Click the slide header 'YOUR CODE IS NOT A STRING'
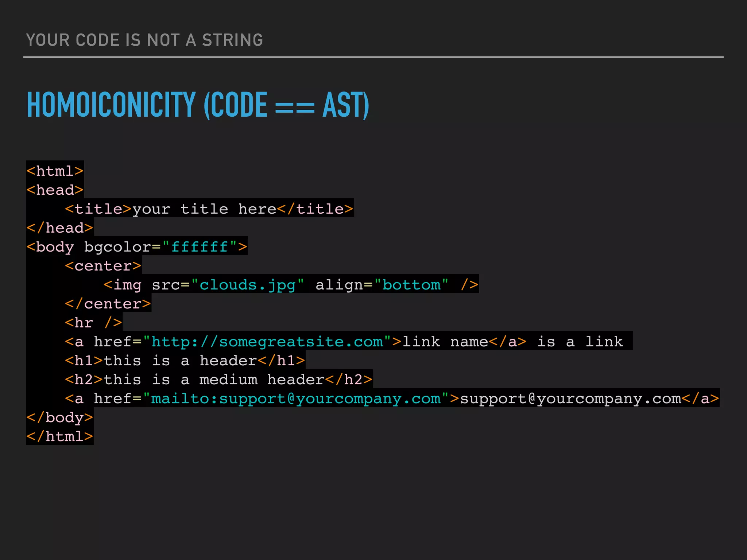The height and width of the screenshot is (560, 747). [x=144, y=40]
